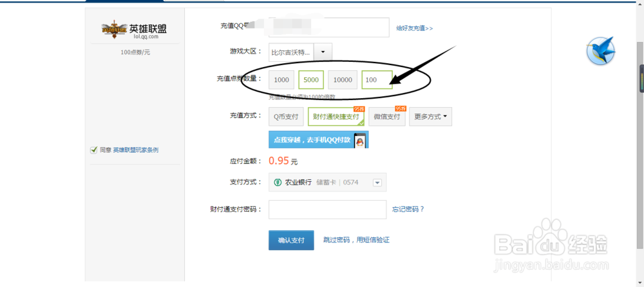Click the lol.qq.com text
The width and height of the screenshot is (644, 287).
pos(146,37)
